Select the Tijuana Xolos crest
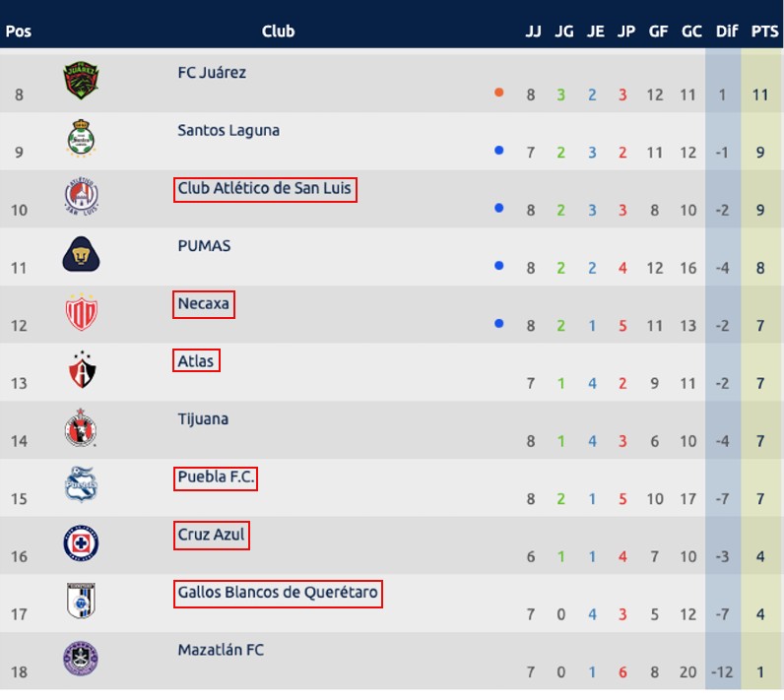This screenshot has width=784, height=700. [81, 427]
